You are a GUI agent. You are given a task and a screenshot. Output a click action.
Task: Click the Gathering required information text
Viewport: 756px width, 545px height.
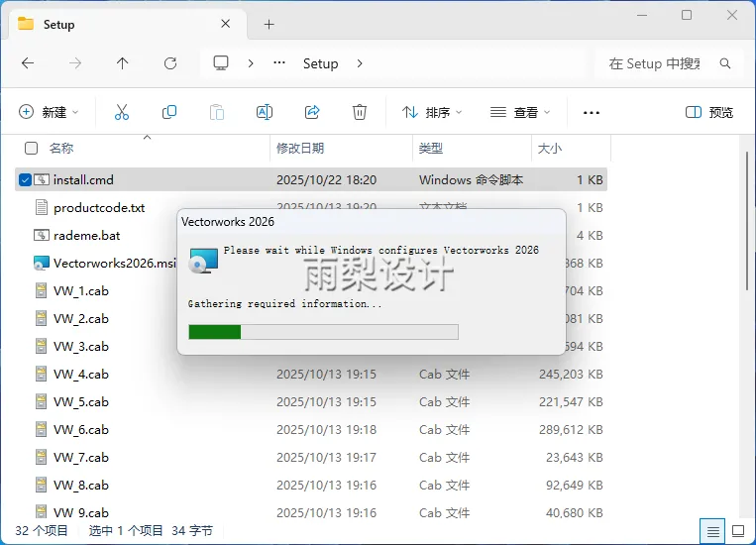(284, 304)
